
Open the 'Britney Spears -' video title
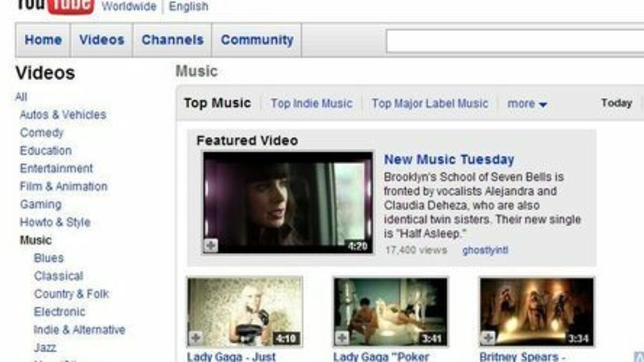tap(523, 357)
